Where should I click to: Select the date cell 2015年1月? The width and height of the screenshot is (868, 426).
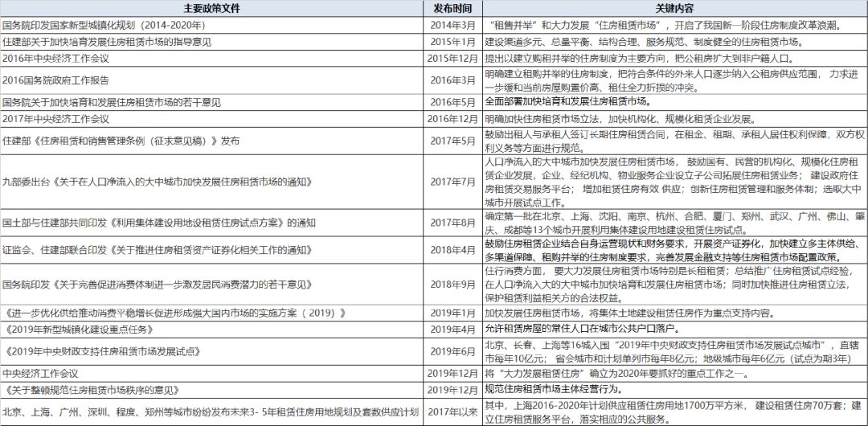pyautogui.click(x=454, y=42)
